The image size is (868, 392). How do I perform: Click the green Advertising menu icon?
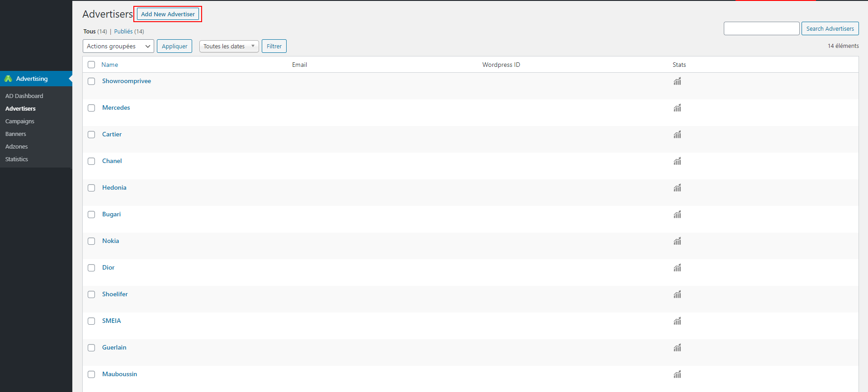click(8, 79)
